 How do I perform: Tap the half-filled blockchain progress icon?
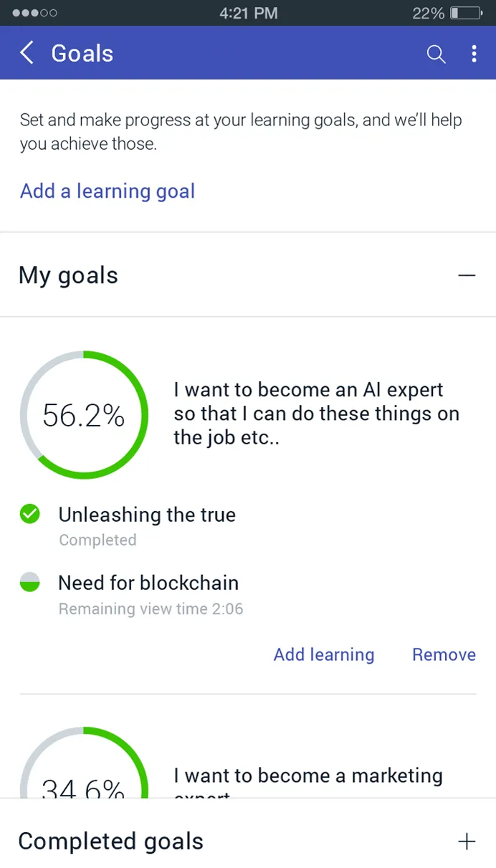(x=29, y=583)
